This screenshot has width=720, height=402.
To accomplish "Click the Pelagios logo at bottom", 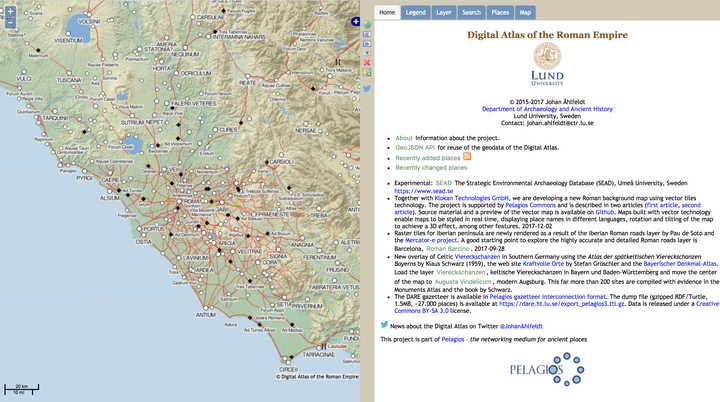I will click(547, 369).
